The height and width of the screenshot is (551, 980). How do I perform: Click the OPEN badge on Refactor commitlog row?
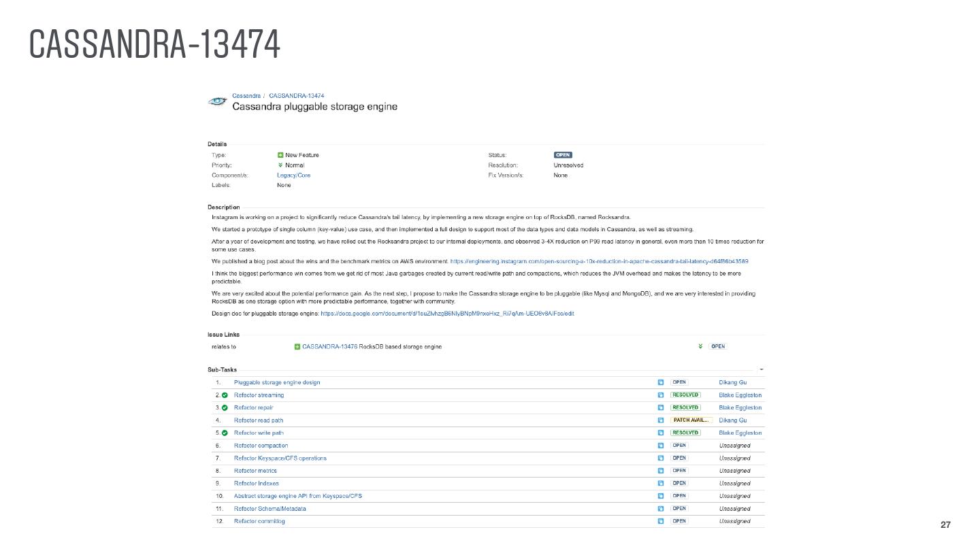[679, 521]
